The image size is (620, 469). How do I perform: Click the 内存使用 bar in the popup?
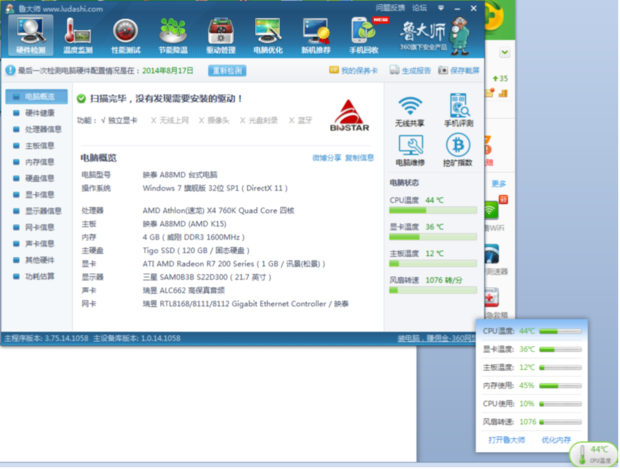click(560, 386)
